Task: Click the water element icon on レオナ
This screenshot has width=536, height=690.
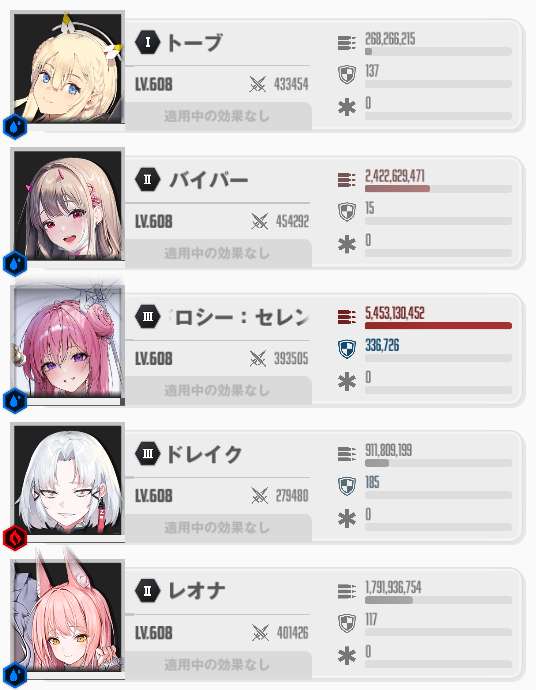Action: [x=15, y=675]
